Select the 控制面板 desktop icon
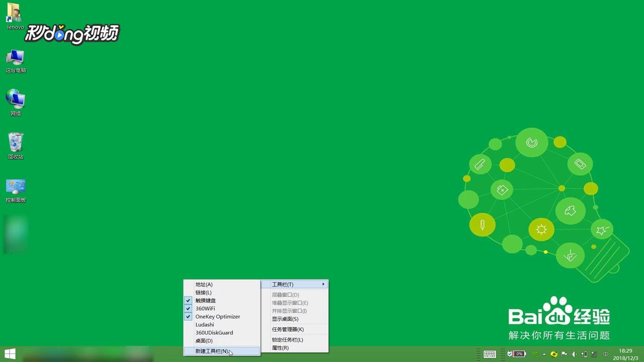 click(16, 190)
